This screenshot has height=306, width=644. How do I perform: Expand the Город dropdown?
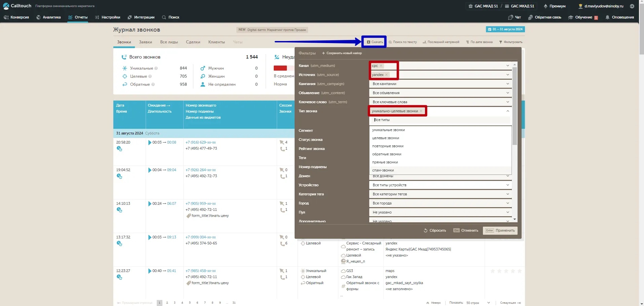pos(507,203)
